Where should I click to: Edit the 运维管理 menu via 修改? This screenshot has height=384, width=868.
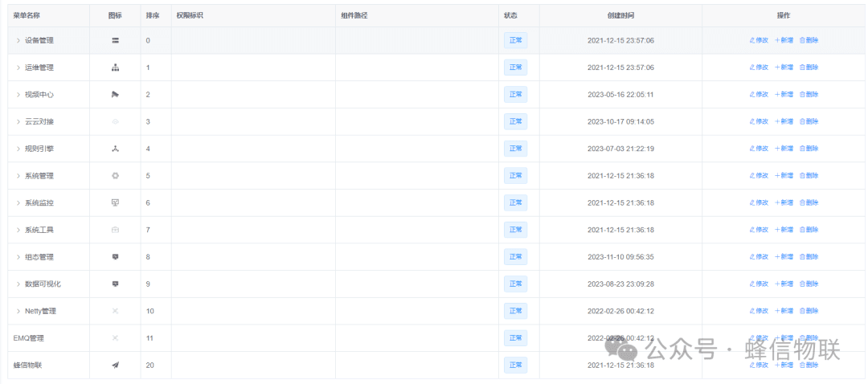[x=759, y=67]
